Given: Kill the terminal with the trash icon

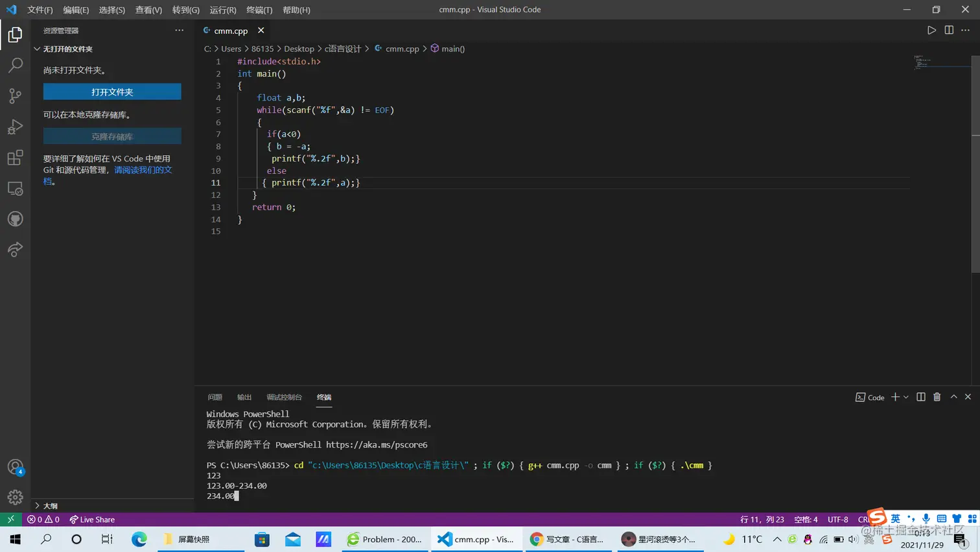Looking at the screenshot, I should 937,397.
